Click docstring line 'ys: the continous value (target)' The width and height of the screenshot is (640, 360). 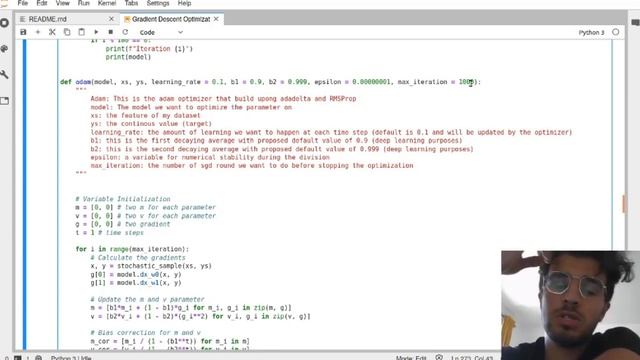pyautogui.click(x=151, y=124)
